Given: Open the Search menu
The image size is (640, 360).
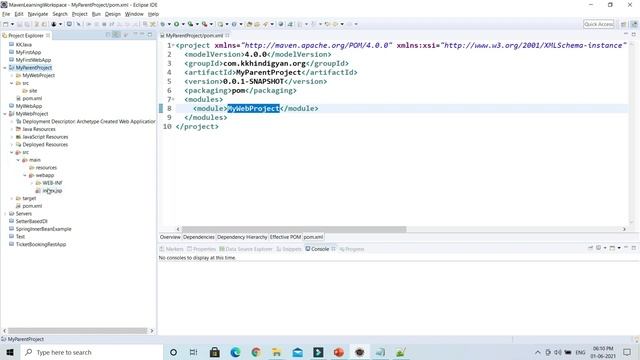Looking at the screenshot, I should point(60,14).
